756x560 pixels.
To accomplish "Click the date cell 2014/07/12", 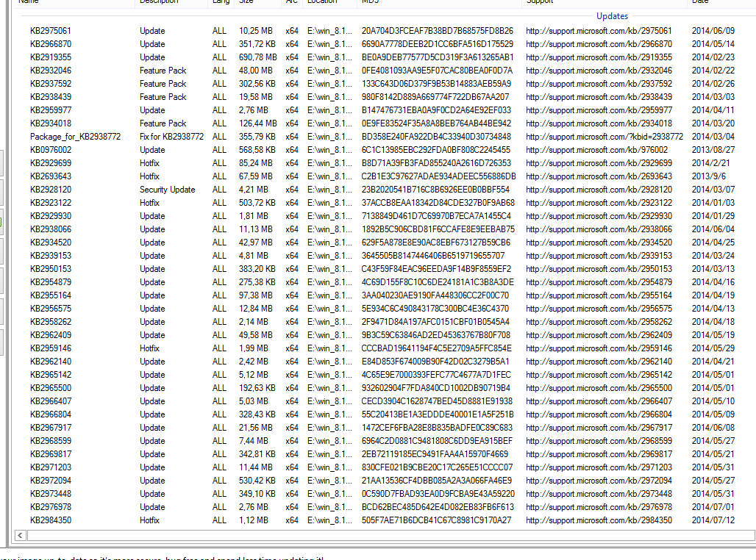I will tap(713, 520).
